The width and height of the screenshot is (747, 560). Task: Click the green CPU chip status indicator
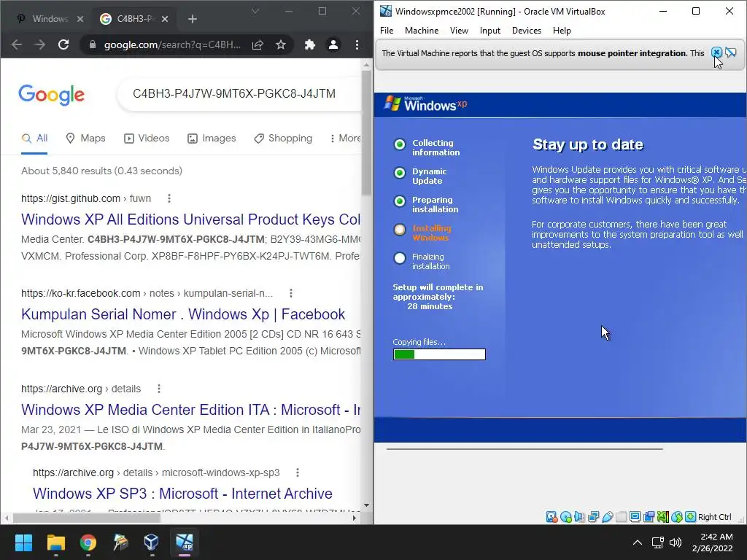tap(662, 517)
